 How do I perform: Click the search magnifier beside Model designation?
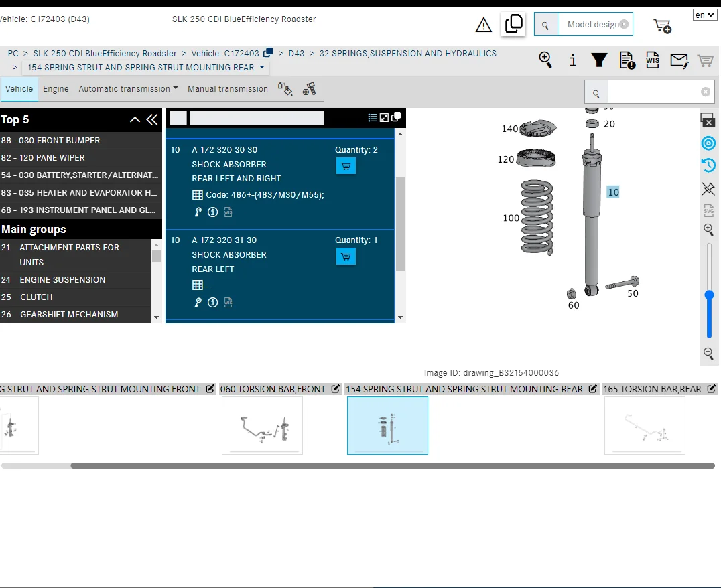click(x=545, y=25)
